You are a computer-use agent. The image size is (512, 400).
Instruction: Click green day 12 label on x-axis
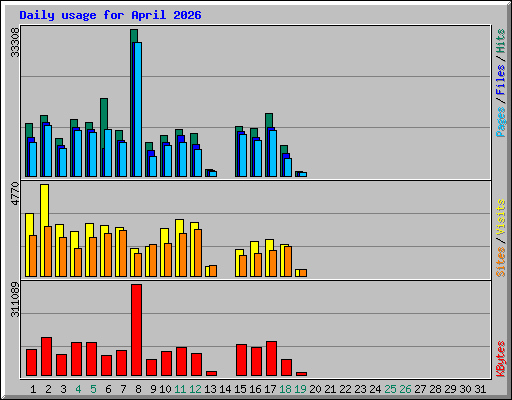point(195,389)
